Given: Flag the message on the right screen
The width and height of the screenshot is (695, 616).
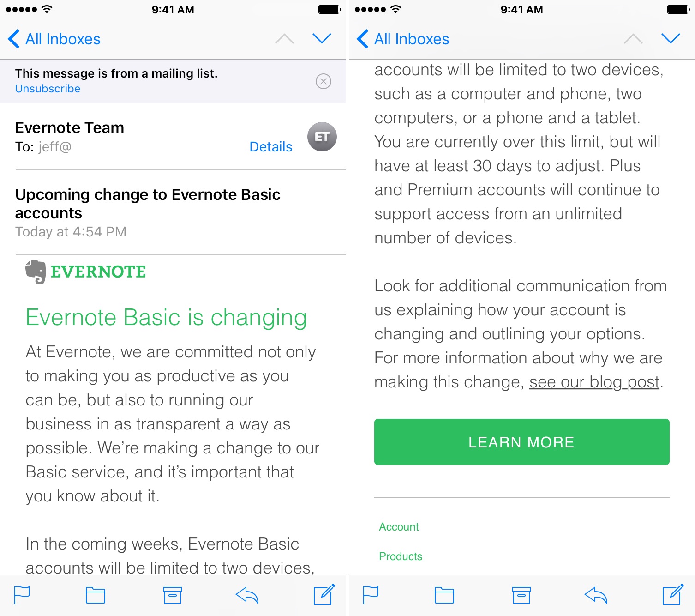Looking at the screenshot, I should coord(371,595).
